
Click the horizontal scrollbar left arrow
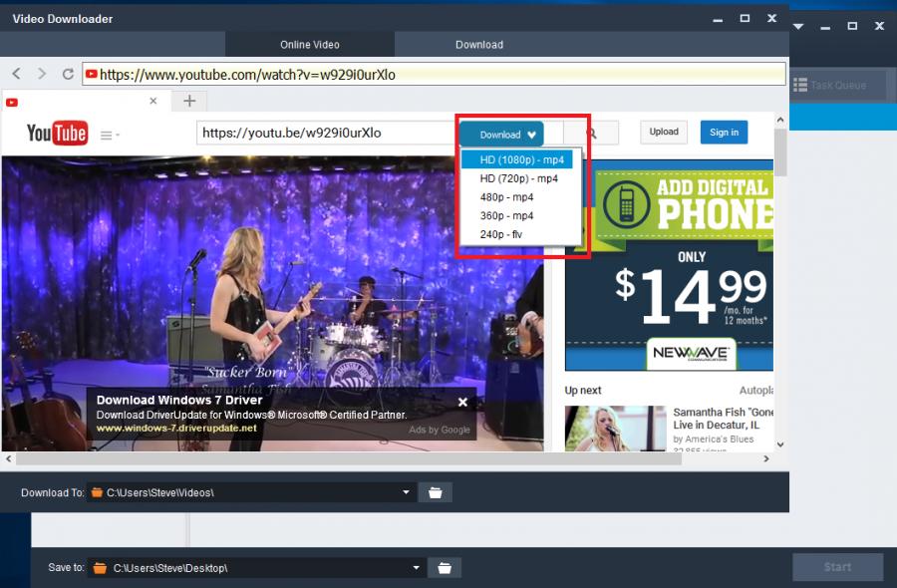(8, 458)
